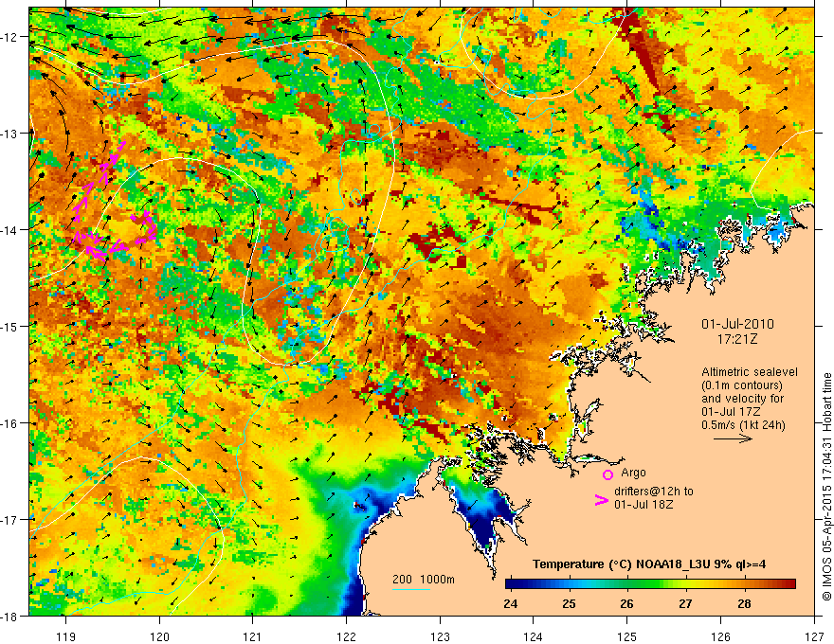Click the longitude label 122
Image resolution: width=834 pixels, height=644 pixels.
pos(346,636)
